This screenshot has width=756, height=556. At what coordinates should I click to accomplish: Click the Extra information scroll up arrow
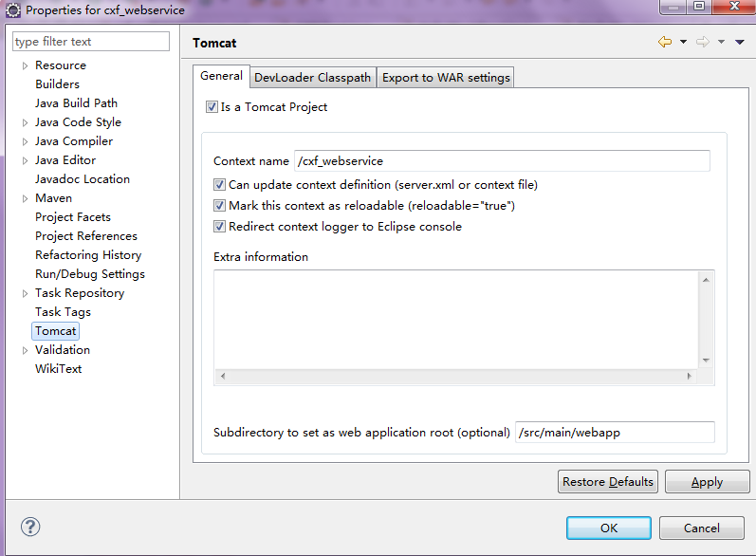[x=706, y=280]
